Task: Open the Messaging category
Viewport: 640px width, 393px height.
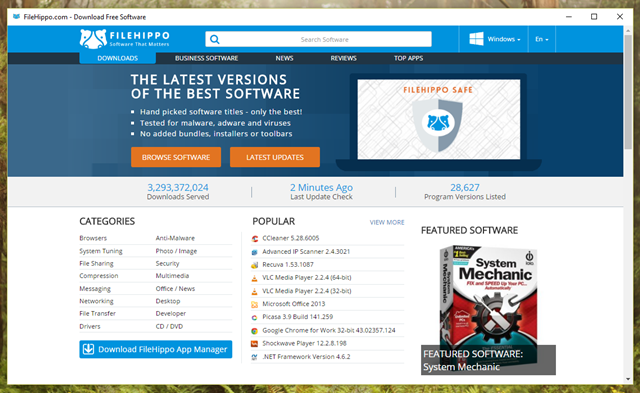Action: pos(95,289)
